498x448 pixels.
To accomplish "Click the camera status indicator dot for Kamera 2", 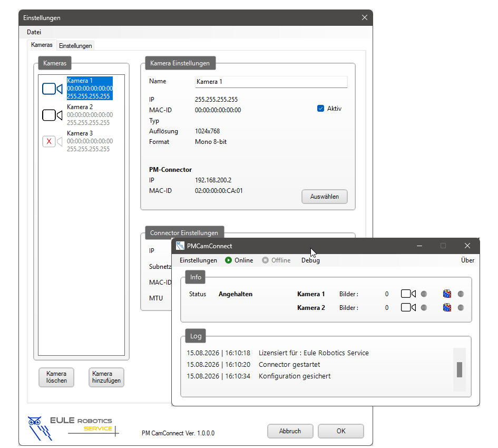I will click(x=424, y=308).
